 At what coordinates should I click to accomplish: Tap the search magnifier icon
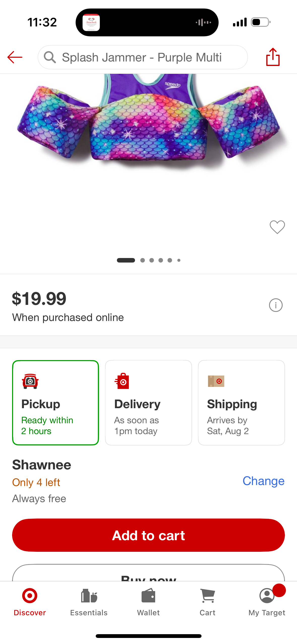coord(50,57)
